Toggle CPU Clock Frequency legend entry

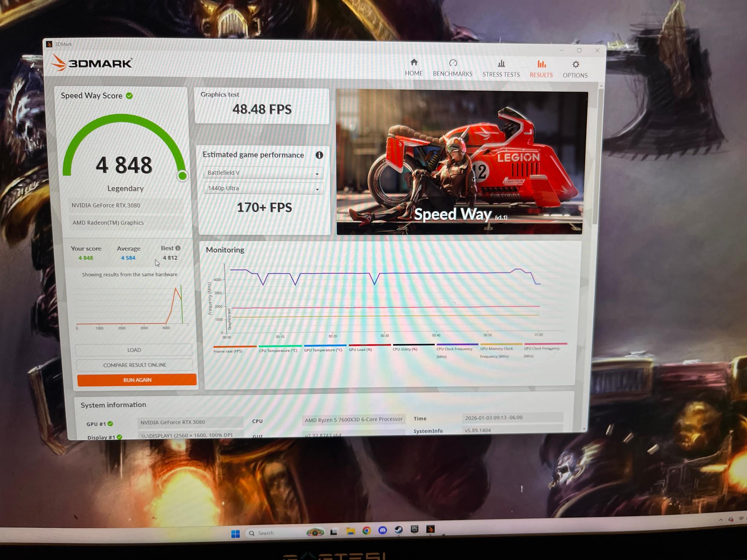[x=457, y=351]
